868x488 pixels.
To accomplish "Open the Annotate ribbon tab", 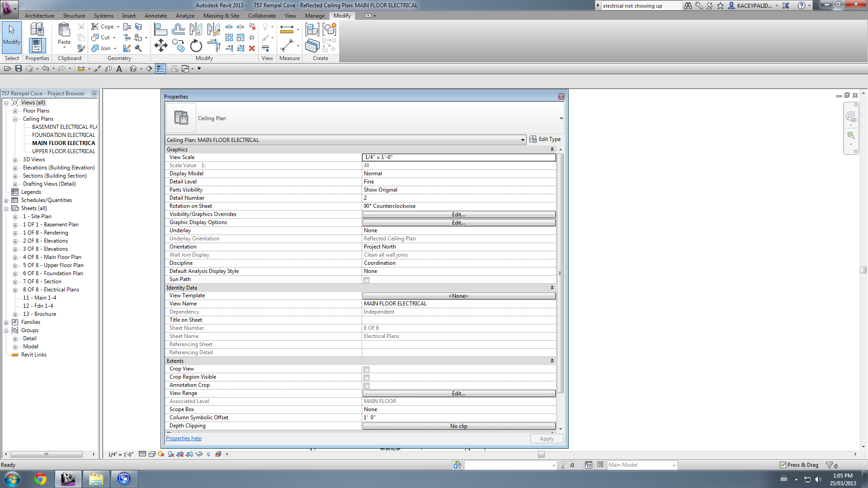I will click(156, 16).
